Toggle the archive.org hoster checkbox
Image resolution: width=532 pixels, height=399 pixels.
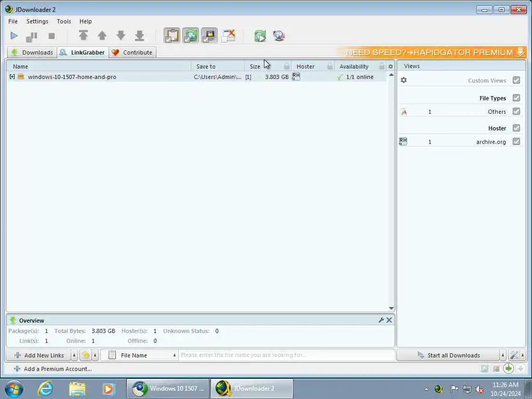pyautogui.click(x=516, y=141)
